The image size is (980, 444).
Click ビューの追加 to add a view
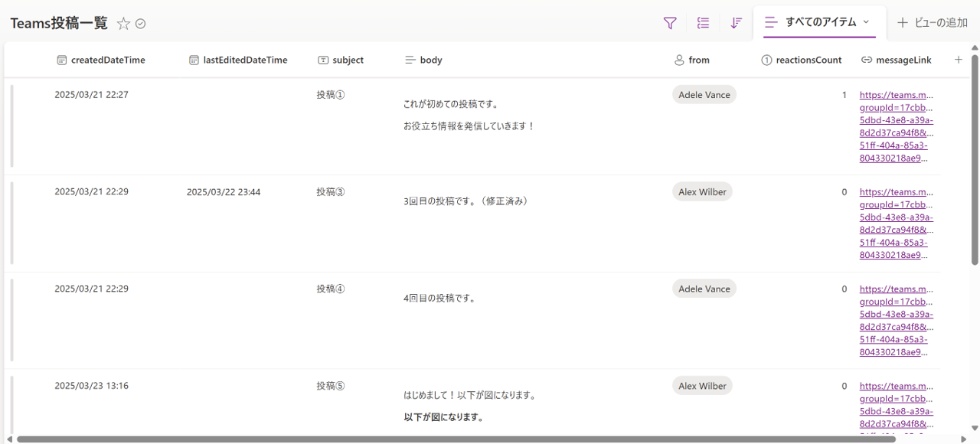click(x=933, y=23)
